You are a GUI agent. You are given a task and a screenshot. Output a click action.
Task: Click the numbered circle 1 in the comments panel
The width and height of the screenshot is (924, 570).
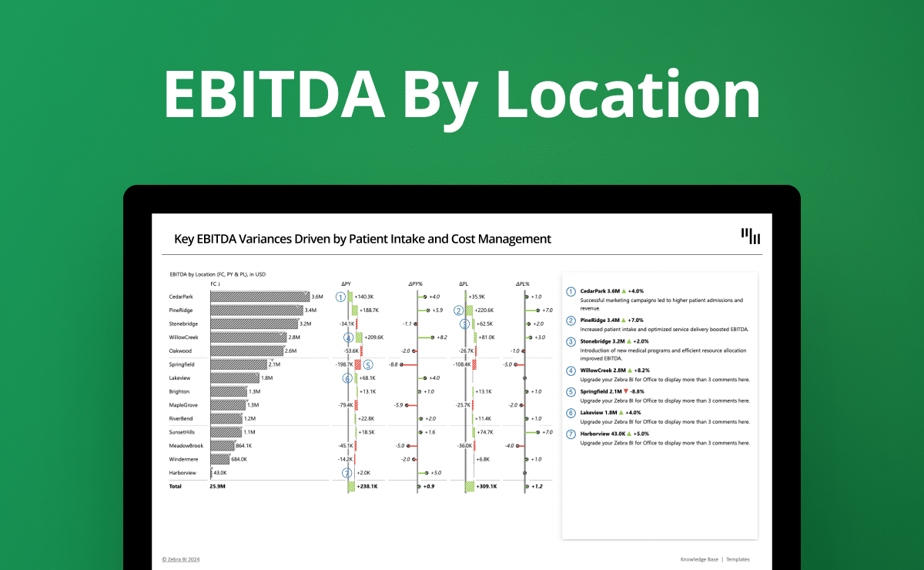(571, 291)
